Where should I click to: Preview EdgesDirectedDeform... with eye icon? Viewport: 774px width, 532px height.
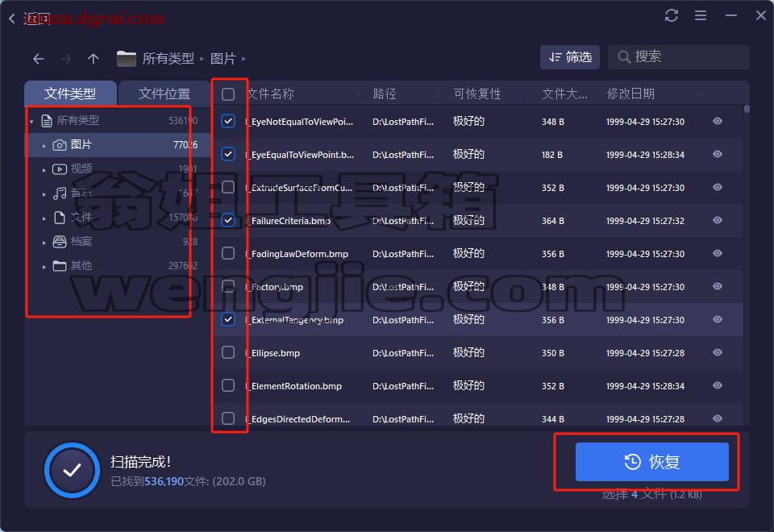pos(718,418)
